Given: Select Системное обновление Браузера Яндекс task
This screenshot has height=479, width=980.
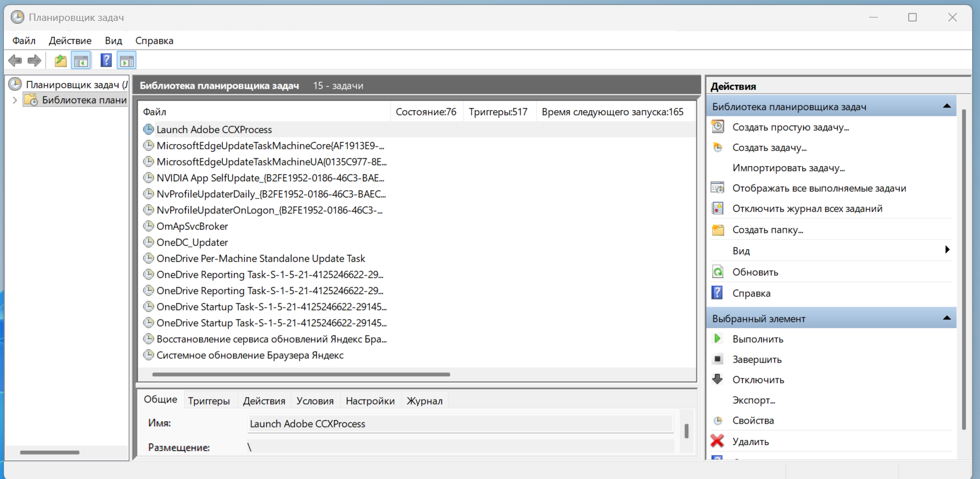Looking at the screenshot, I should point(250,355).
